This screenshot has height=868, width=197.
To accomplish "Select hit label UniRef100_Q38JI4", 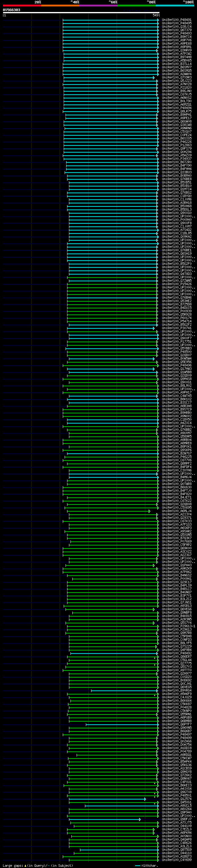I will [x=177, y=26].
